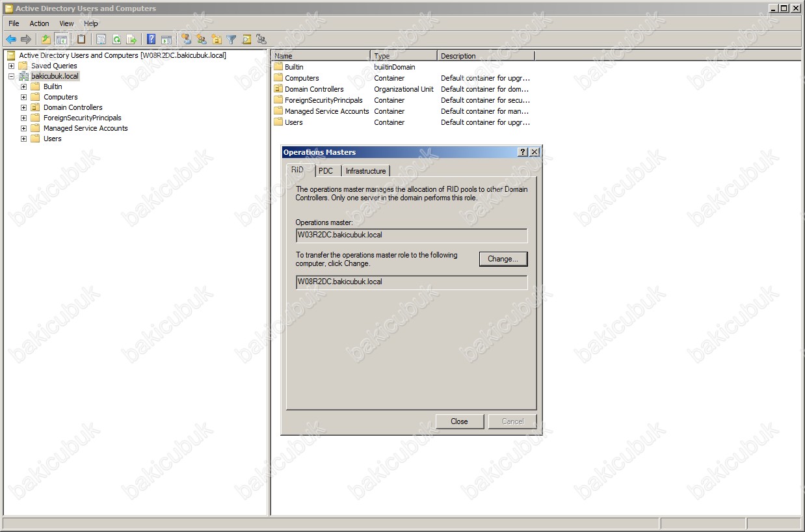Click the Up one level folder icon
Image resolution: width=805 pixels, height=532 pixels.
(46, 40)
